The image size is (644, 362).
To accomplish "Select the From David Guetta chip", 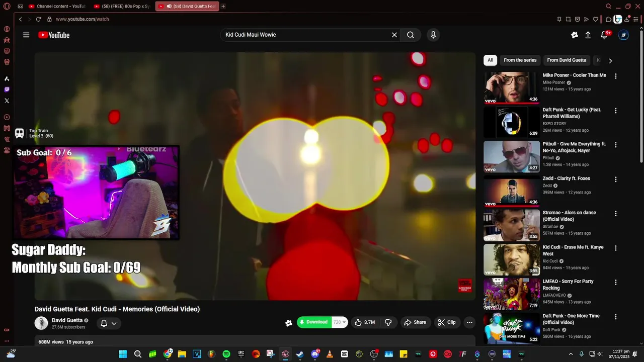I will click(x=567, y=60).
